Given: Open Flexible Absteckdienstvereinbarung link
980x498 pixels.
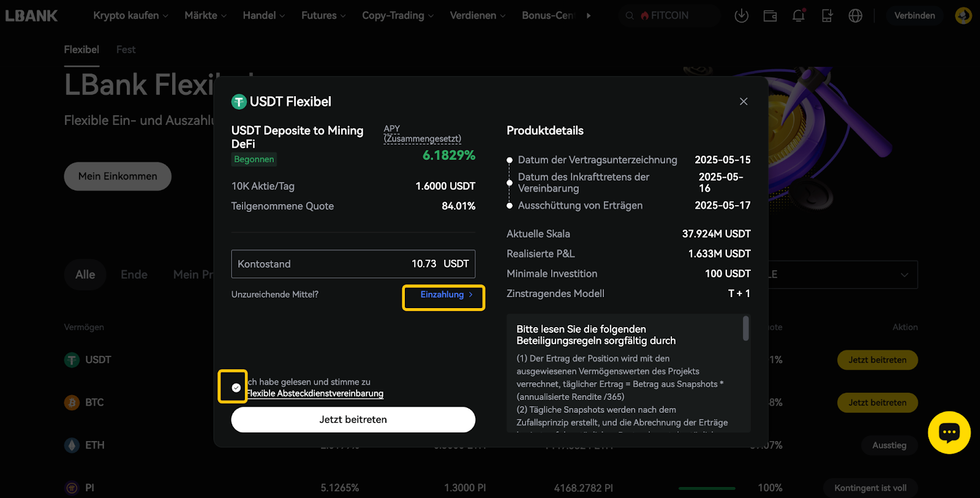Looking at the screenshot, I should 315,394.
